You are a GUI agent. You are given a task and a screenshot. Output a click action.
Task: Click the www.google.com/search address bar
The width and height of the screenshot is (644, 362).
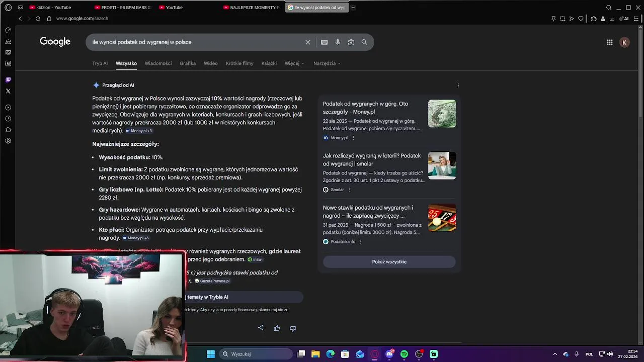click(82, 19)
